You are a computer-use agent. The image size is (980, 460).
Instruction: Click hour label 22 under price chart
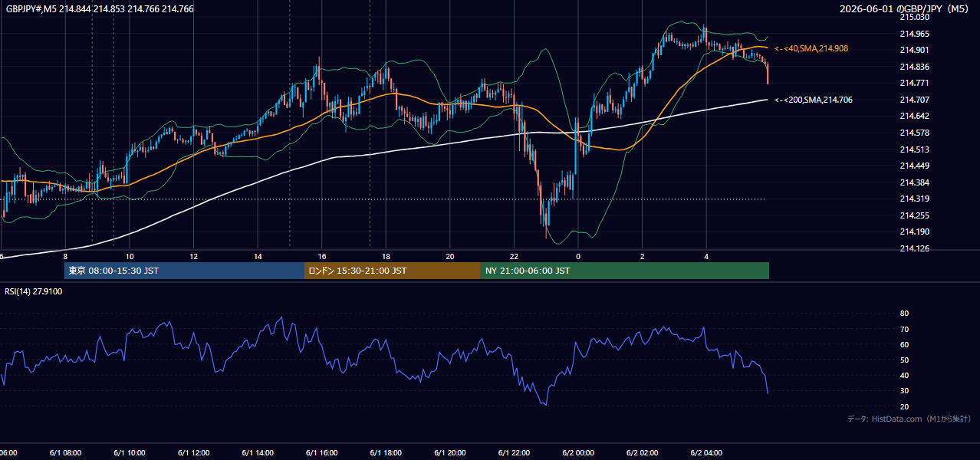click(514, 257)
